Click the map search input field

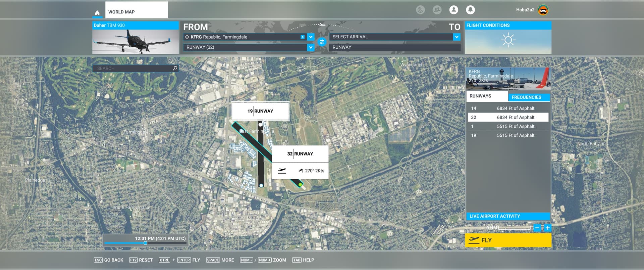tap(135, 68)
